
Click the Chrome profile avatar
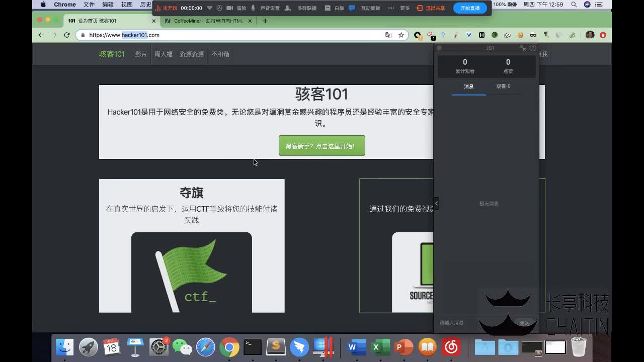pyautogui.click(x=590, y=35)
